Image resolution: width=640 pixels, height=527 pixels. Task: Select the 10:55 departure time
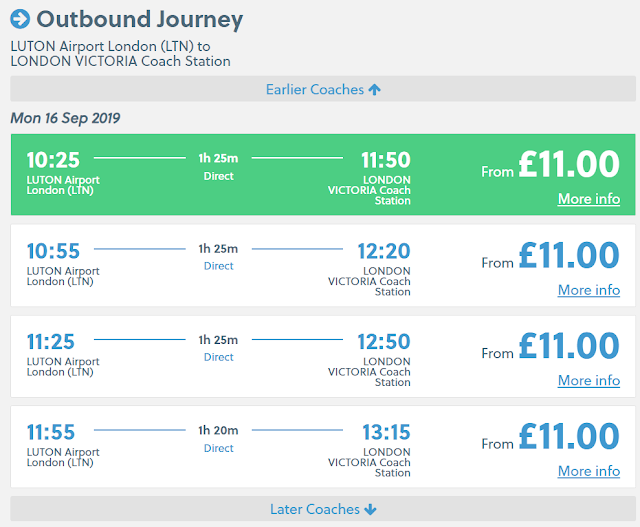[x=53, y=251]
